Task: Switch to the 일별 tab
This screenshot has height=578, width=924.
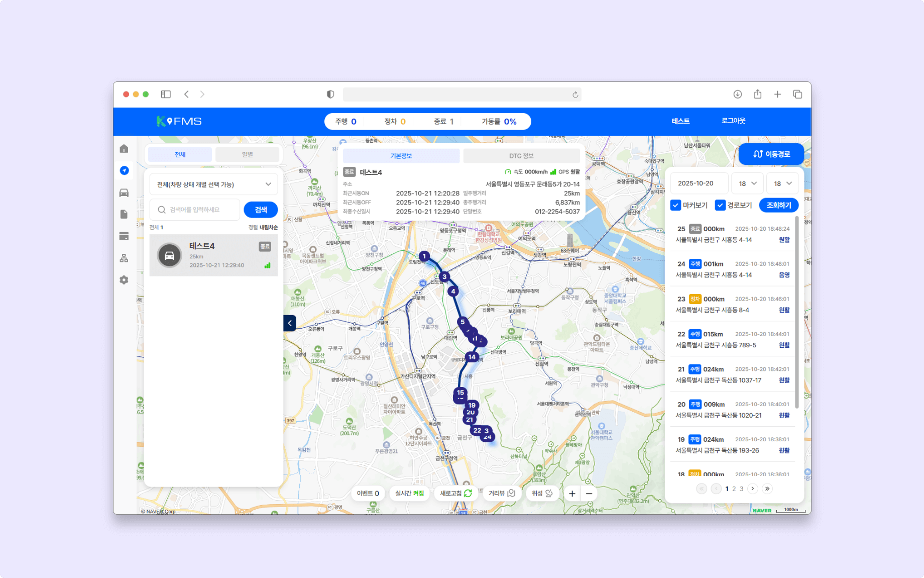Action: click(247, 154)
